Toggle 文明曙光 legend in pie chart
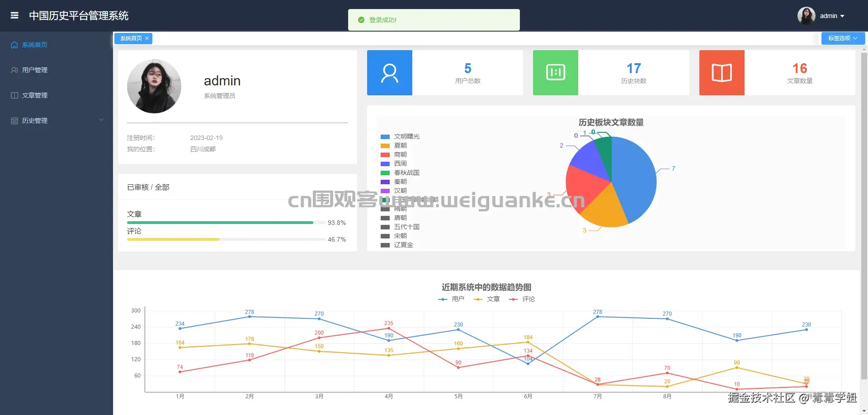Viewport: 868px width, 415px height. [400, 136]
